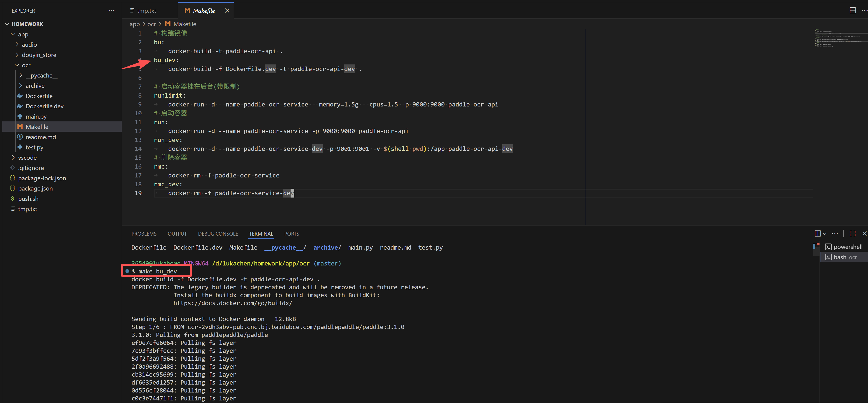Click the Dockerfile.dev whale icon in Explorer

20,106
